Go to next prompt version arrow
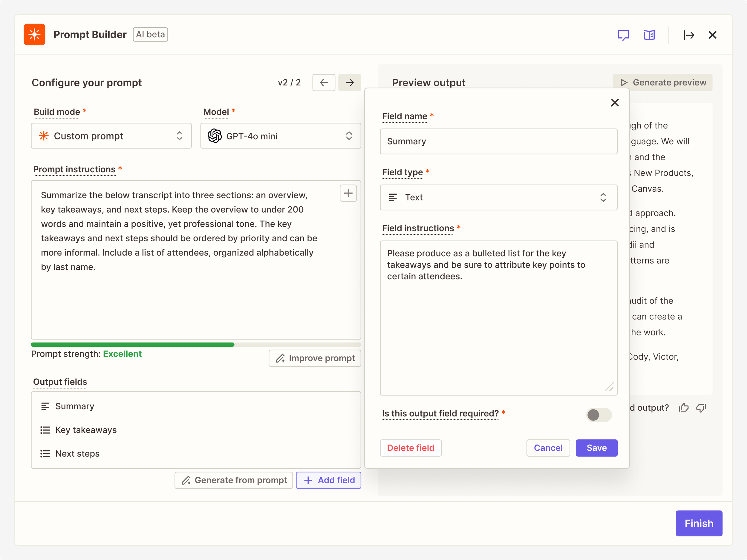 tap(350, 83)
